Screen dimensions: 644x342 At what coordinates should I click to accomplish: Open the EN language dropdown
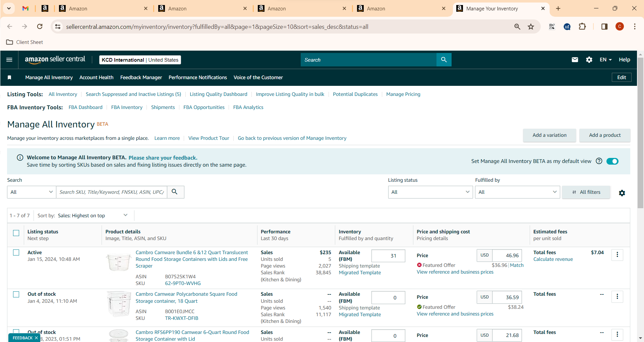click(605, 60)
